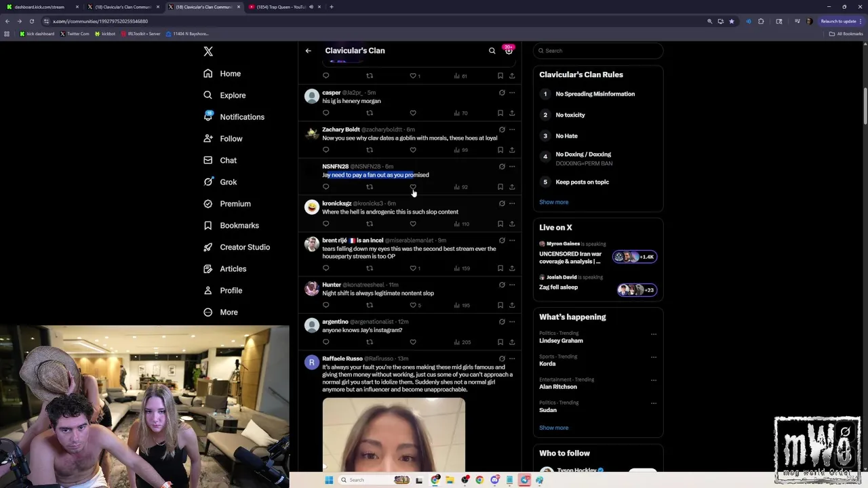Open community members icon with 20+ badge
The width and height of the screenshot is (868, 488).
[509, 51]
